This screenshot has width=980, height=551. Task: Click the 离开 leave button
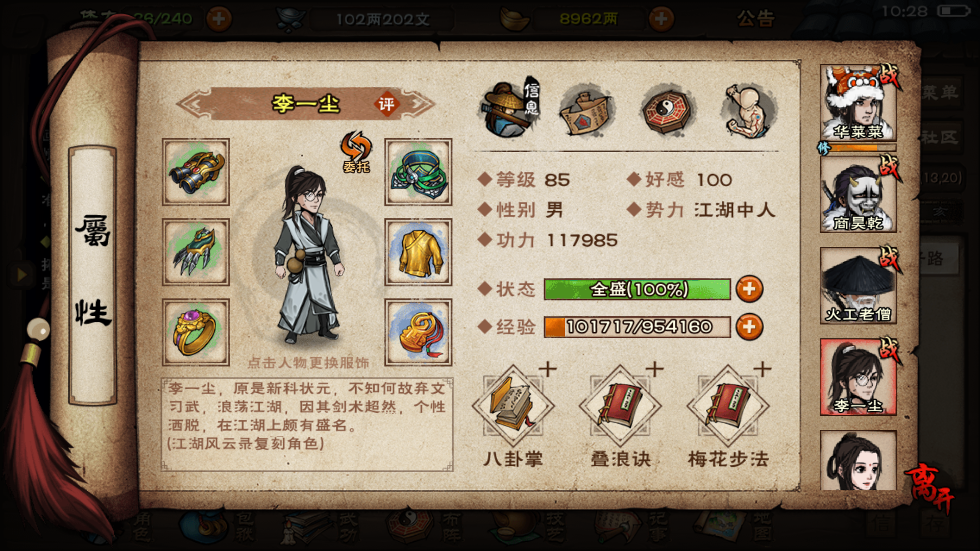930,487
